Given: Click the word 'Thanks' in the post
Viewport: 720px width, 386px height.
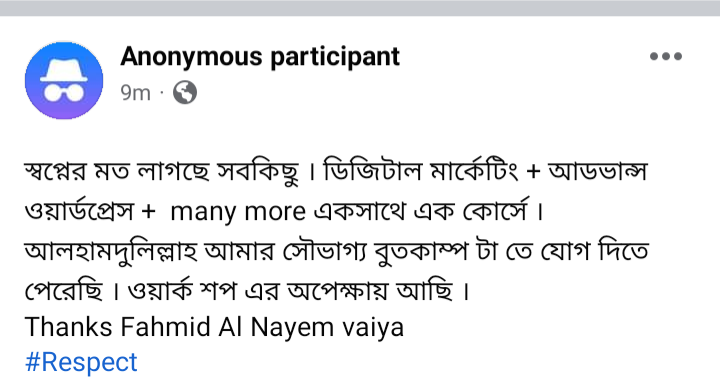Looking at the screenshot, I should (69, 327).
